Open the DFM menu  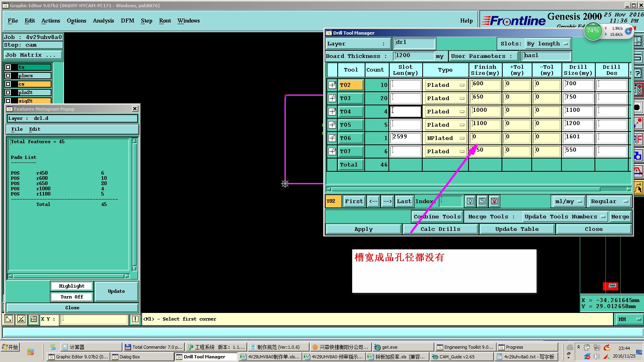click(128, 21)
